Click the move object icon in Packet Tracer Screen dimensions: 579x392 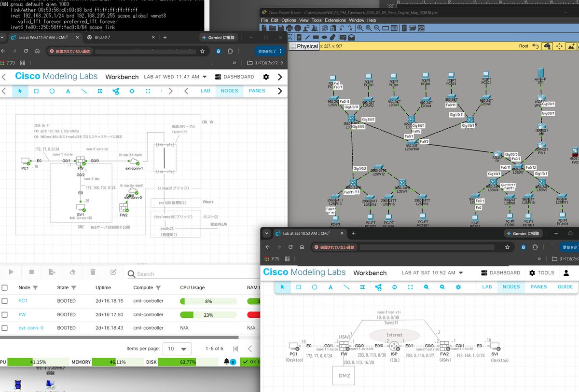[559, 46]
